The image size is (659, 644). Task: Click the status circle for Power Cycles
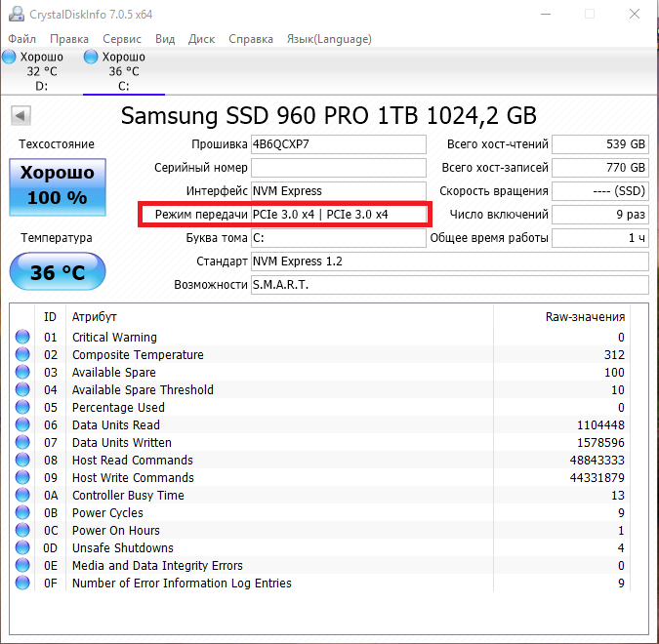(x=22, y=513)
